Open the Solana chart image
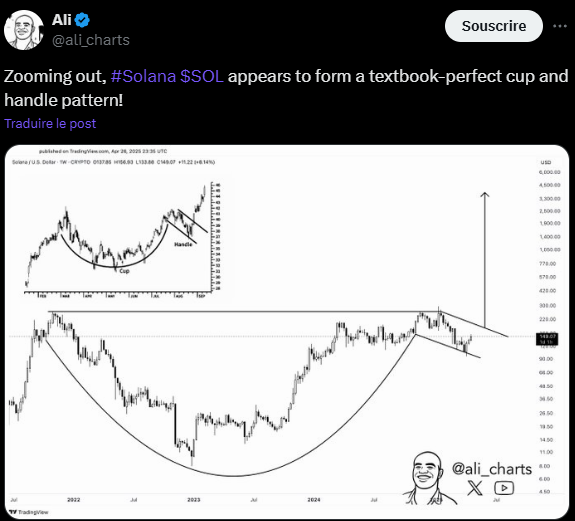The image size is (575, 521). [287, 332]
